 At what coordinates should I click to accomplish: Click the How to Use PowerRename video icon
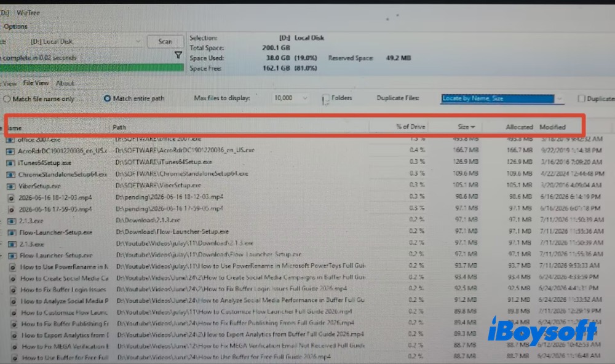13,267
